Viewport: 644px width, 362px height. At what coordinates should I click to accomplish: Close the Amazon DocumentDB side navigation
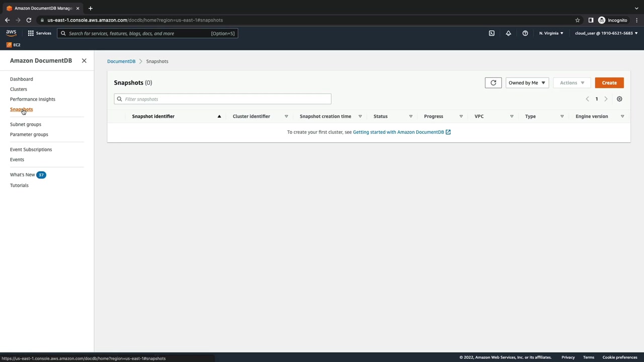point(84,61)
